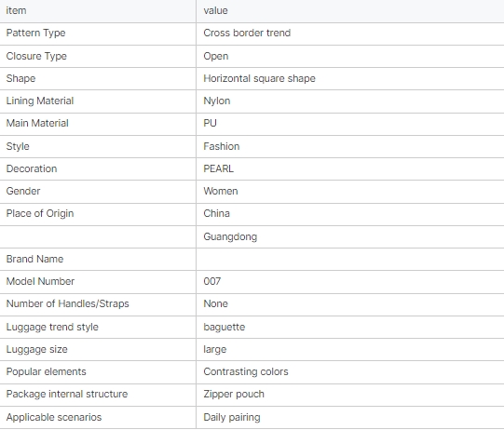Click the 'Cross border trend' value
This screenshot has width=504, height=430.
247,33
